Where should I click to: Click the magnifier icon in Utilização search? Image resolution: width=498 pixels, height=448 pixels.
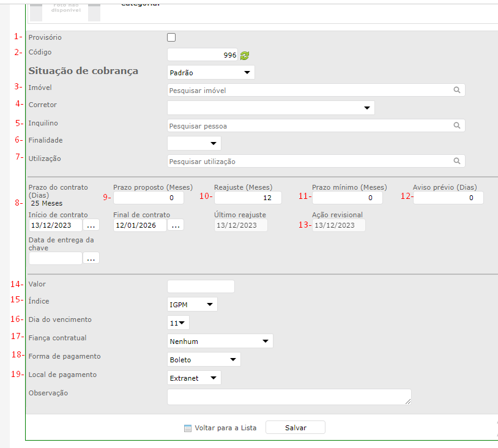(x=456, y=161)
